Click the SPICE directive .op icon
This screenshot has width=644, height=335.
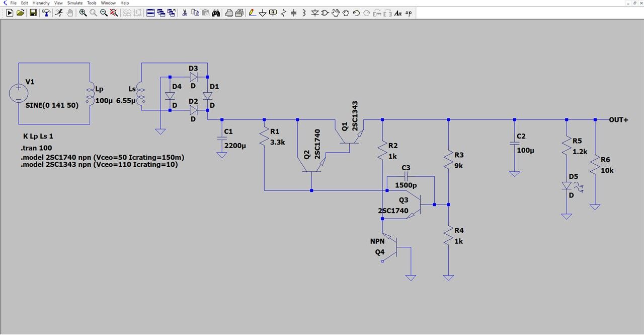(x=409, y=13)
